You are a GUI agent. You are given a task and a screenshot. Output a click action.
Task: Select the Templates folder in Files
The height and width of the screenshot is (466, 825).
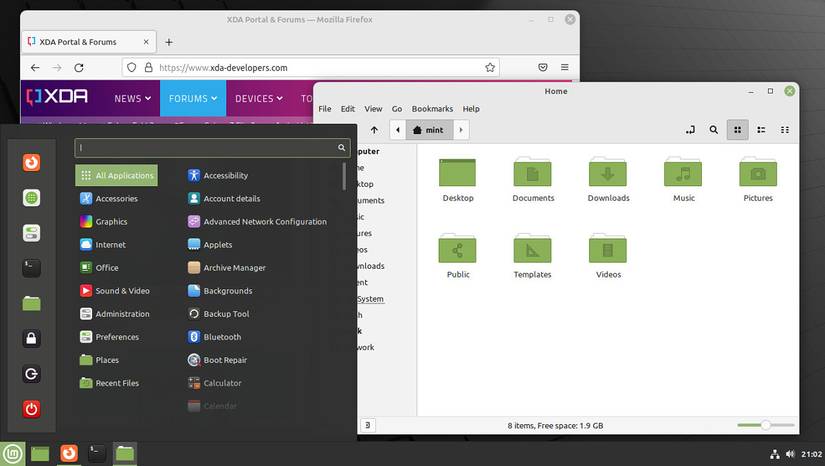click(x=532, y=256)
